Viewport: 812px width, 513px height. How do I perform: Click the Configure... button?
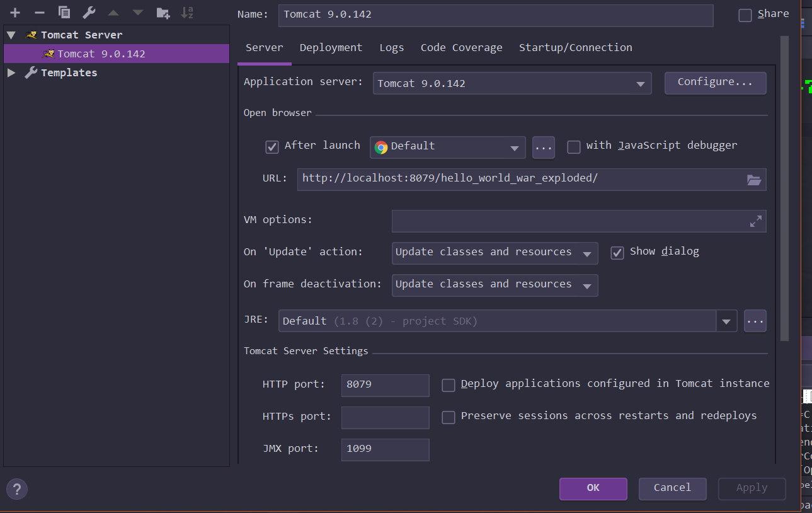click(x=716, y=83)
